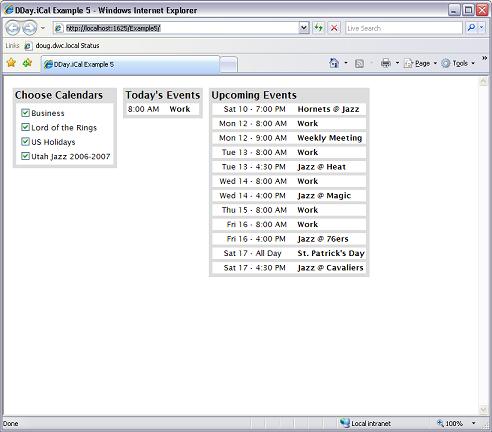Screen dimensions: 492x432
Task: Run search with the magnifier icon
Action: (471, 28)
